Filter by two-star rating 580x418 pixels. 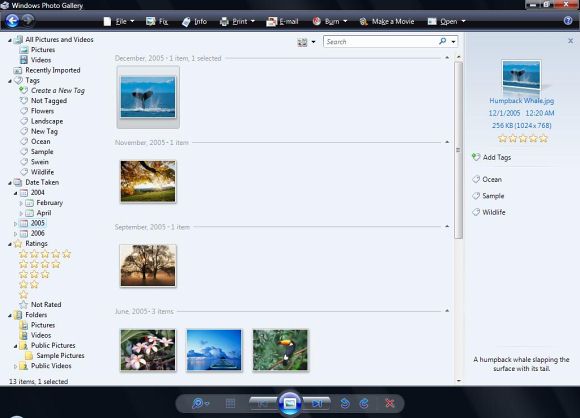(x=28, y=284)
